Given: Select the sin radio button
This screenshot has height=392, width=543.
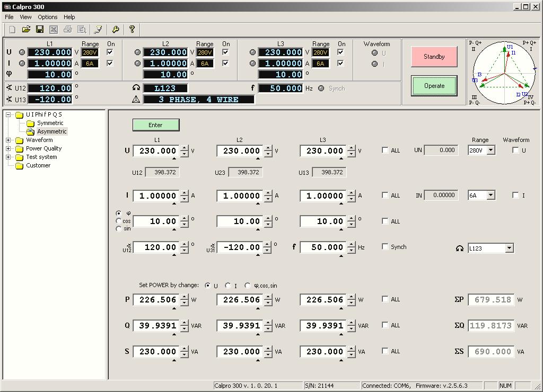Looking at the screenshot, I should click(x=118, y=228).
